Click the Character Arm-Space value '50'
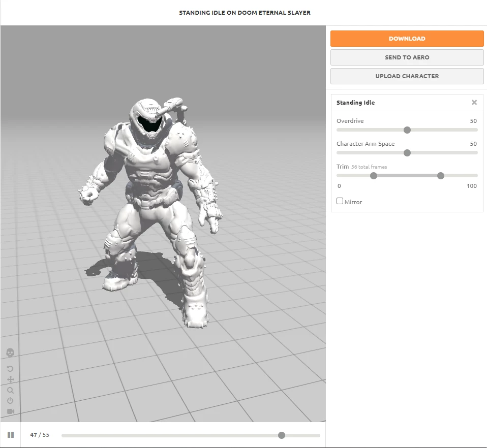The height and width of the screenshot is (448, 487). click(x=473, y=144)
